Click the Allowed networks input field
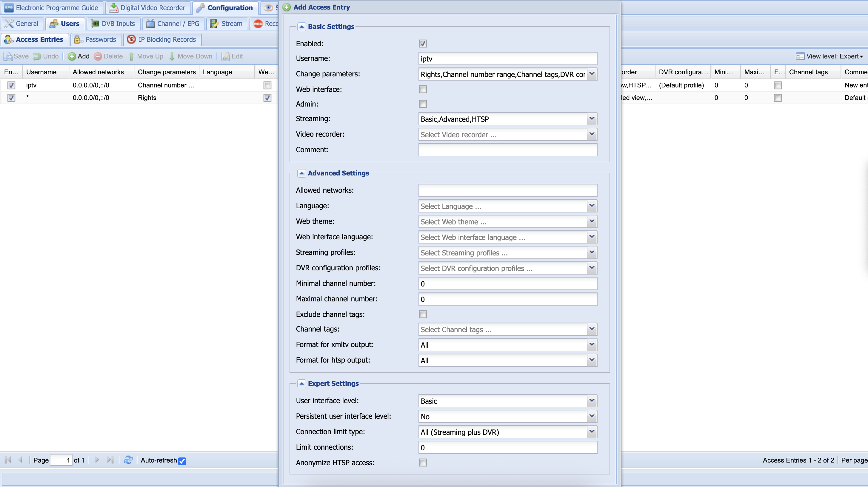Image resolution: width=868 pixels, height=487 pixels. (507, 190)
